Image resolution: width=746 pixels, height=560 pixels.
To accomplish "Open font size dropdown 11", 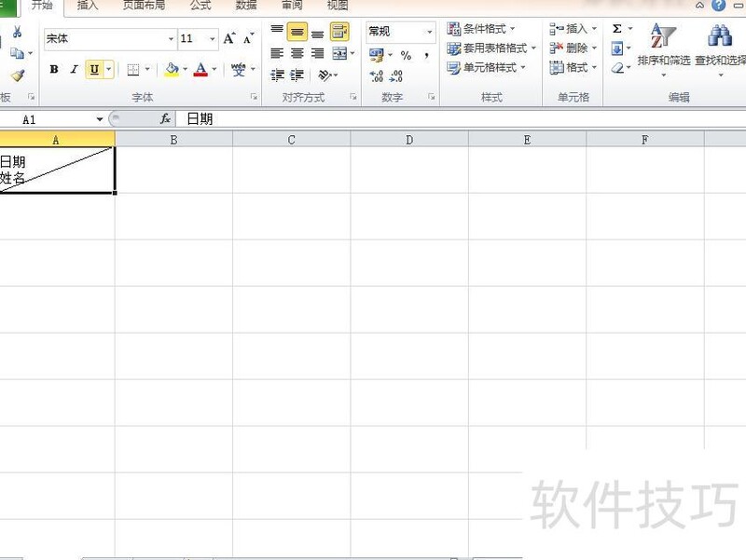I will tap(213, 38).
